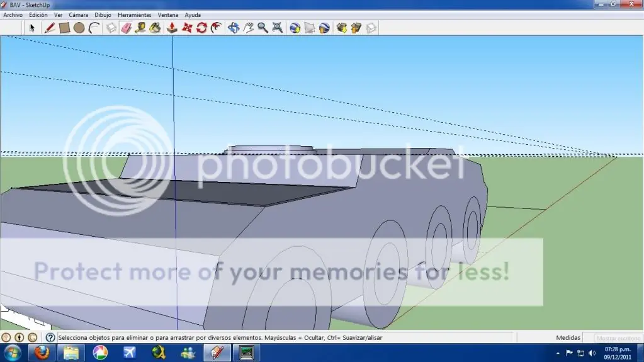The width and height of the screenshot is (644, 362).
Task: Open Picasa from the taskbar
Action: [x=100, y=353]
